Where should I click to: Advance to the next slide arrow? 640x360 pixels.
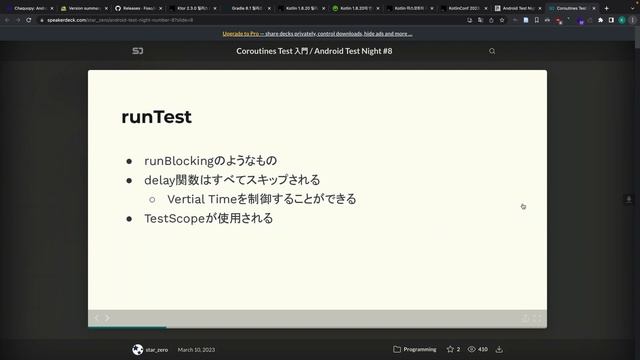pos(107,318)
